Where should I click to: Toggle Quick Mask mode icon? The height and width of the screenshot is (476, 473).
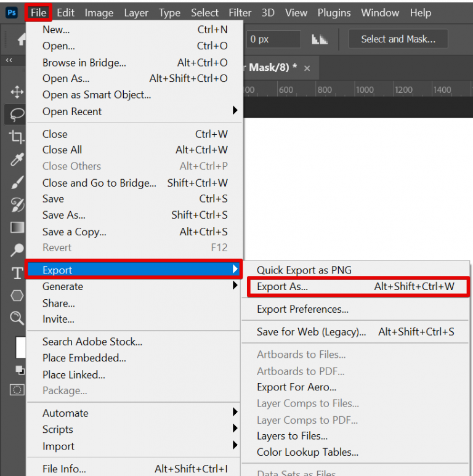pos(17,389)
